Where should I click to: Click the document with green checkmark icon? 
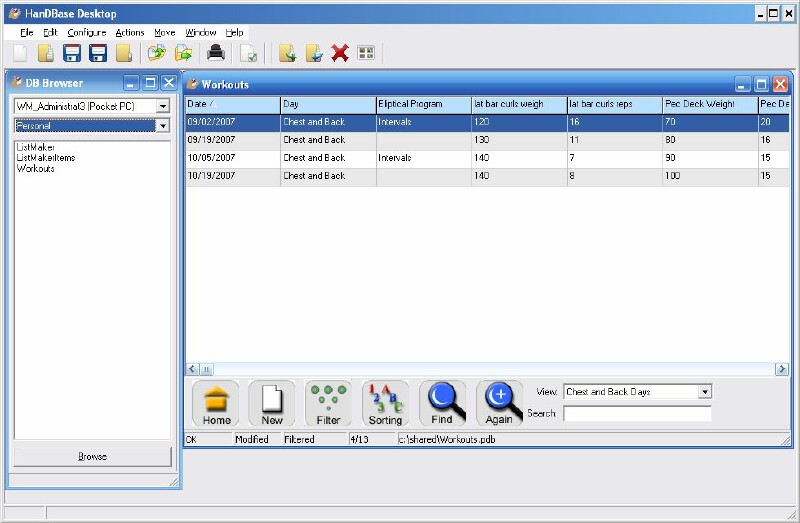tap(248, 54)
